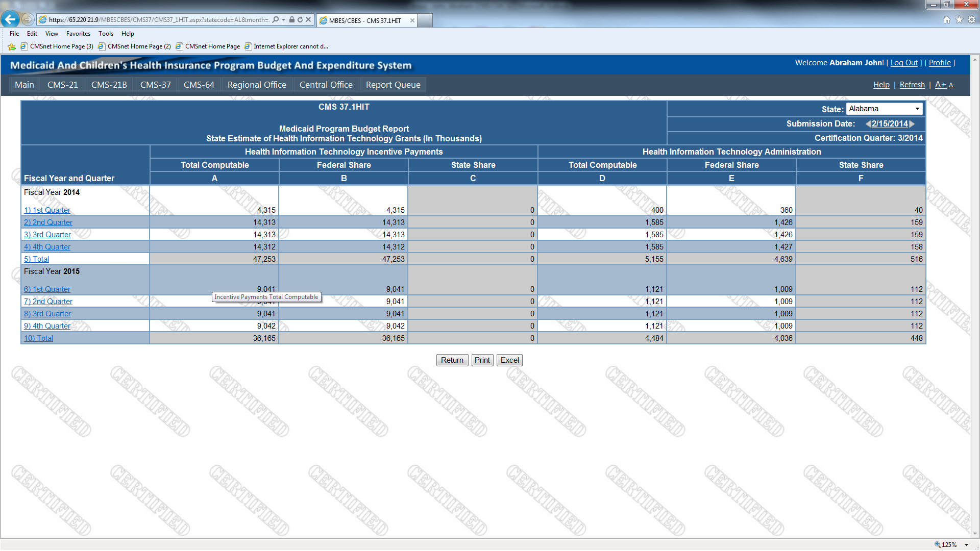980x551 pixels.
Task: Expand the address bar autocomplete dropdown arrow
Action: click(283, 19)
